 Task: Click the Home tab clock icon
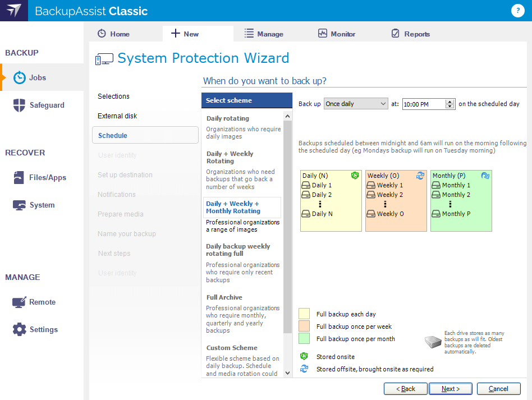(102, 34)
